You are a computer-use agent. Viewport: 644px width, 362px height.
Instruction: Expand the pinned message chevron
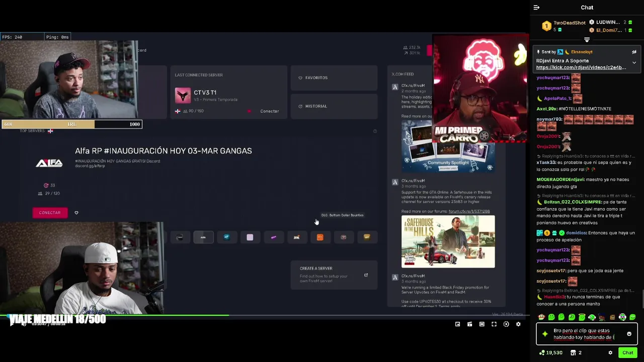(634, 63)
